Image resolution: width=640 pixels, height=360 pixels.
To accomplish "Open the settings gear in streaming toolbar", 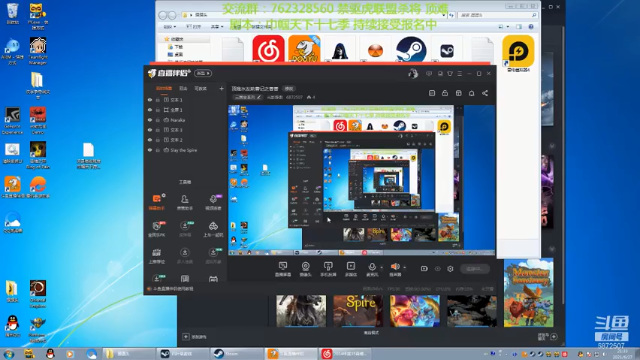I will pyautogui.click(x=450, y=269).
